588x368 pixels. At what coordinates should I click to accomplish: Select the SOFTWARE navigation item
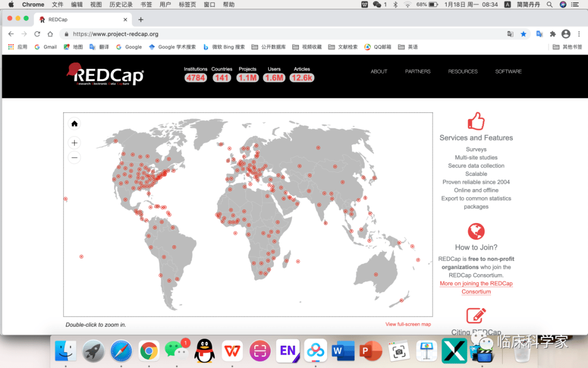(x=508, y=71)
